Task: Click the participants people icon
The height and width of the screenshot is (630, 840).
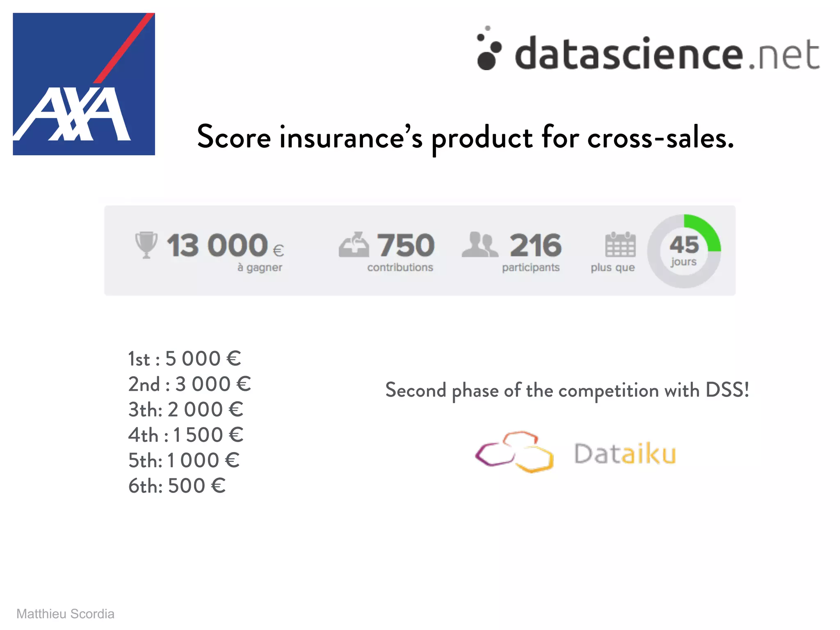Action: 480,244
